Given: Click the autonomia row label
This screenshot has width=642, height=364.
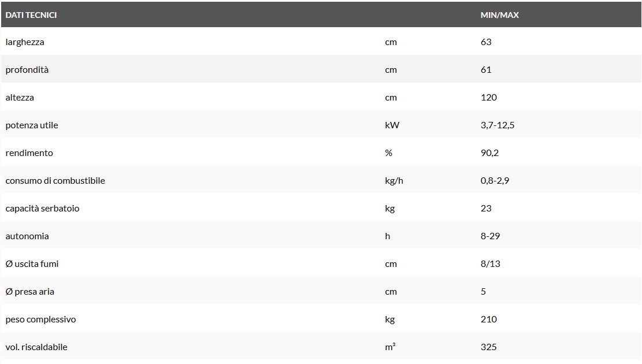Looking at the screenshot, I should click(x=27, y=236).
